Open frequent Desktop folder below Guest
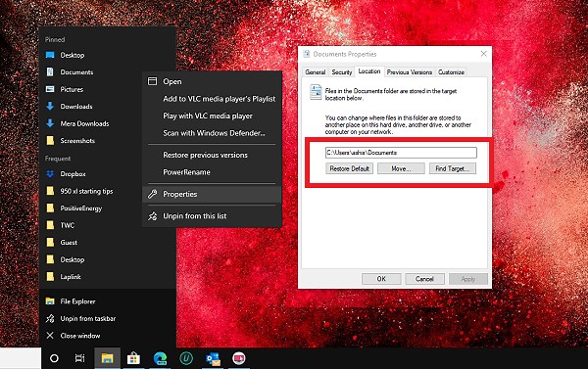 pos(108,259)
